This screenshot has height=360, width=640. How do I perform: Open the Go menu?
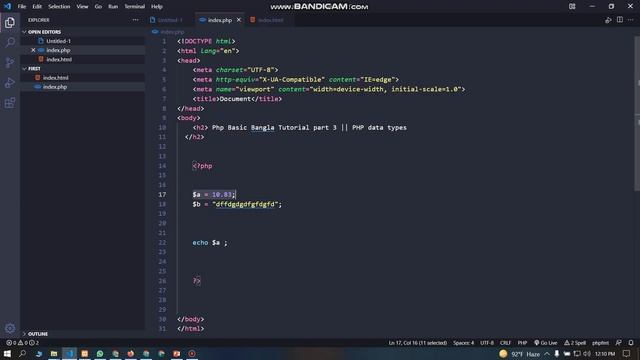(x=98, y=7)
